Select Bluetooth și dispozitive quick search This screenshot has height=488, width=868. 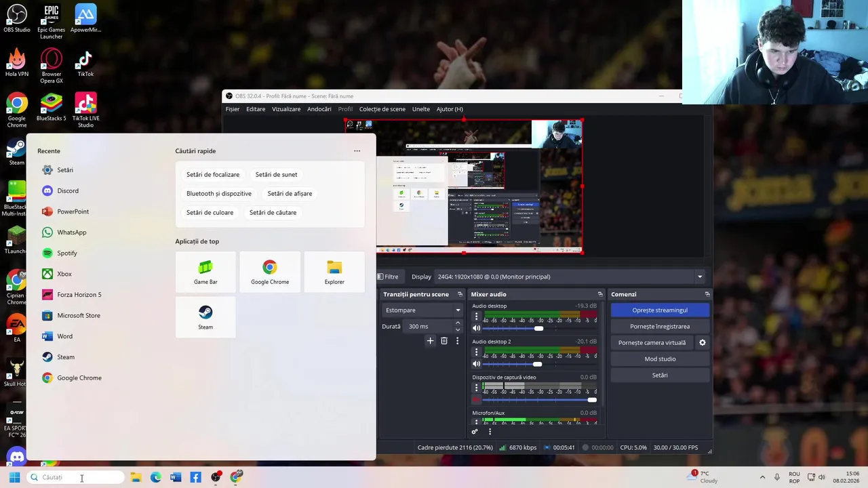point(219,194)
